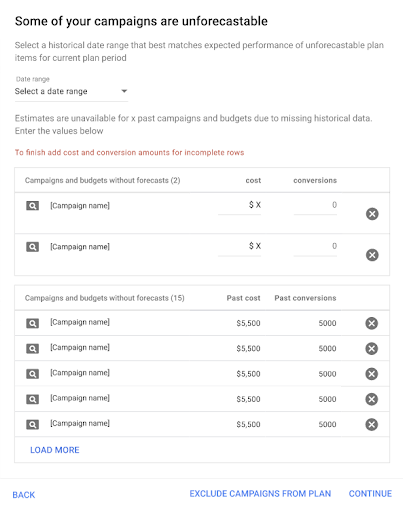Click search icon of second incomplete campaign row
This screenshot has height=509, width=403.
point(32,247)
